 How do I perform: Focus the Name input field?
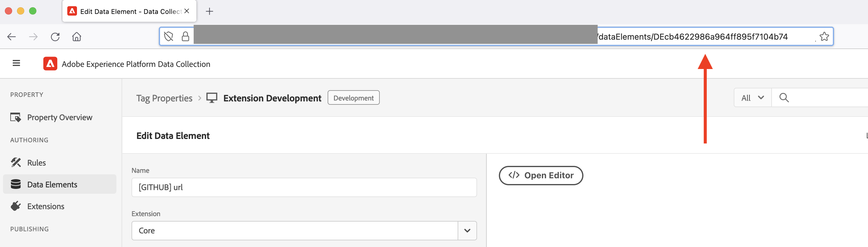[x=304, y=187]
